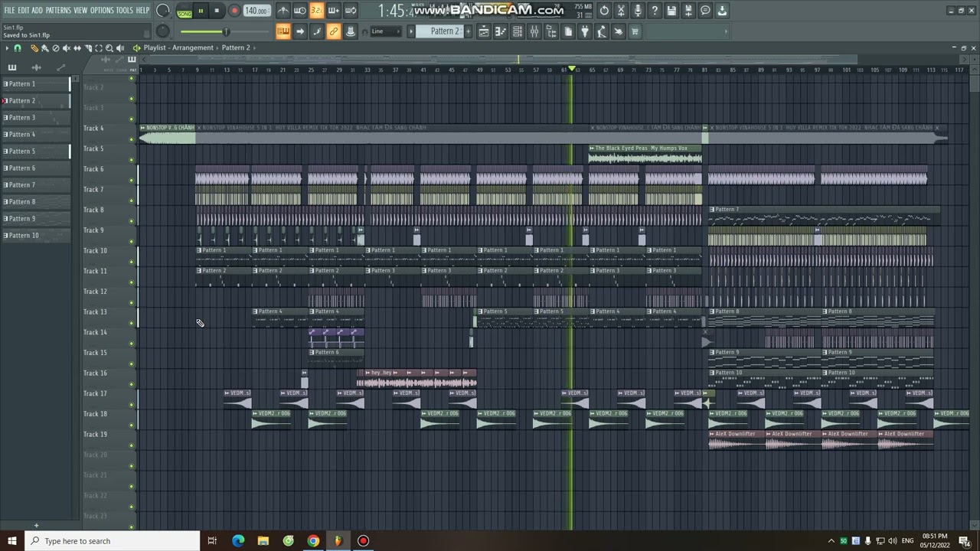The image size is (980, 551).
Task: Select the Playback speaker tool
Action: (120, 47)
